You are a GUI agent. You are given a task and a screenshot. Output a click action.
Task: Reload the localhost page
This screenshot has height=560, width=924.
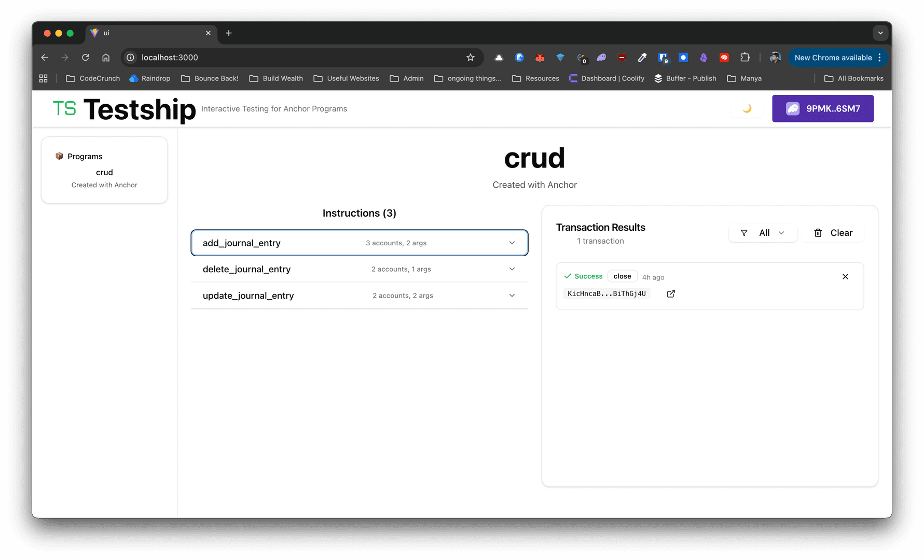86,58
